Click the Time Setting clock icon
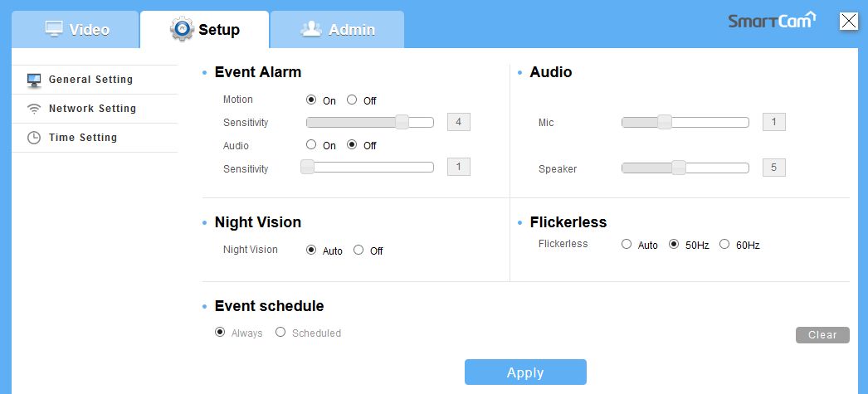 pos(34,138)
